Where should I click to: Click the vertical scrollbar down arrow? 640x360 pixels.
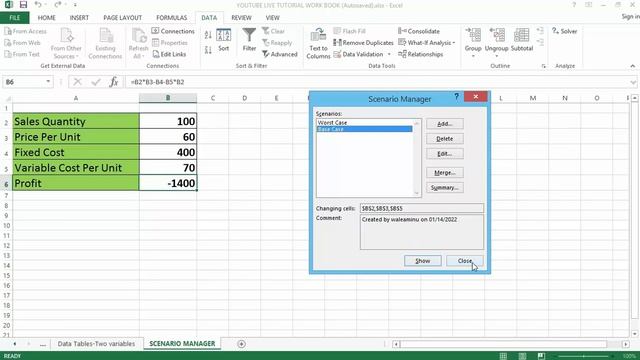coord(634,333)
